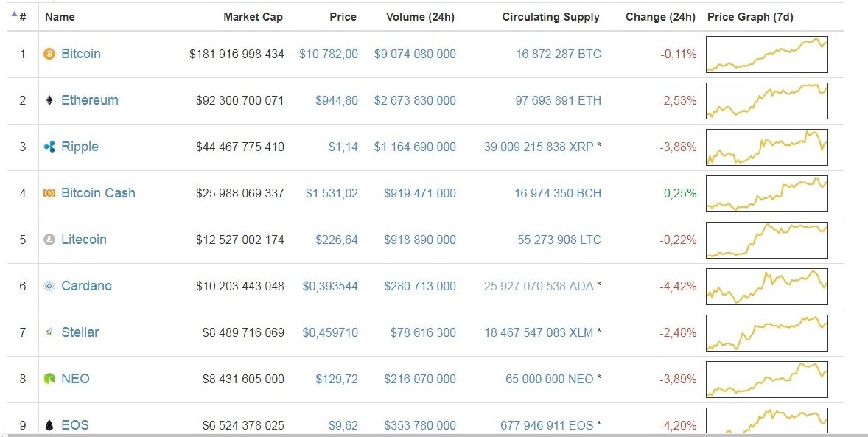
Task: Click the Ethereum diamond logo icon
Action: tap(50, 100)
